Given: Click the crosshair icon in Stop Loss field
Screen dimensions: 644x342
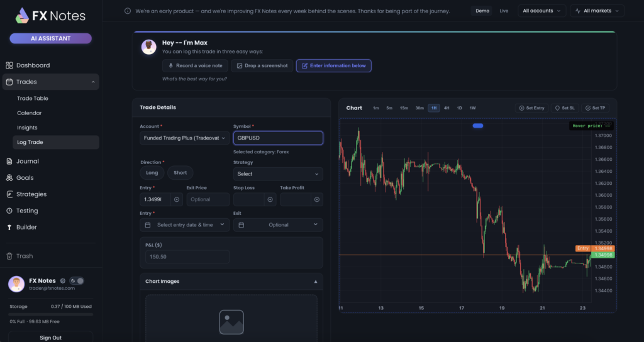Looking at the screenshot, I should click(270, 199).
